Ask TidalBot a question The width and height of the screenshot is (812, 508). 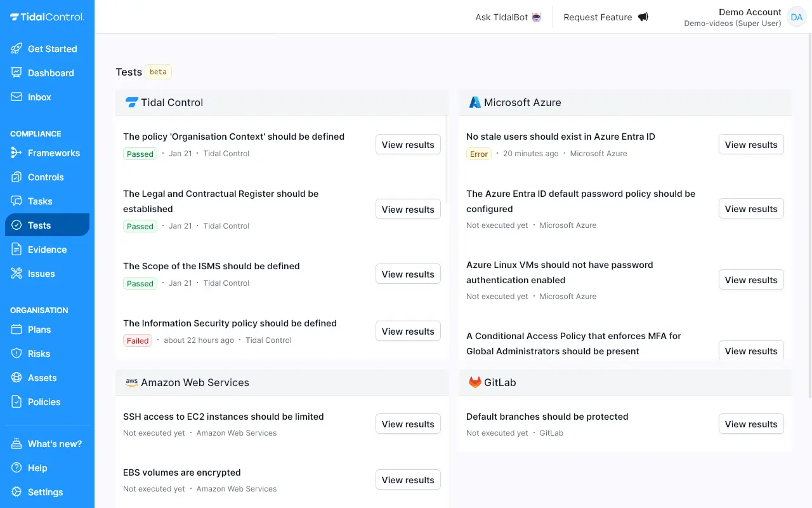pyautogui.click(x=509, y=17)
